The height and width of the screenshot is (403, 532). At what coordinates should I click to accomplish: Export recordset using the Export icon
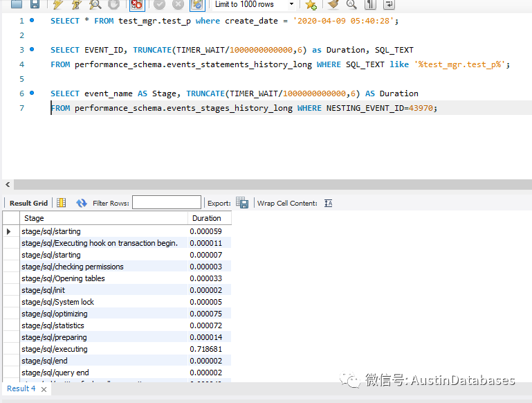[242, 203]
